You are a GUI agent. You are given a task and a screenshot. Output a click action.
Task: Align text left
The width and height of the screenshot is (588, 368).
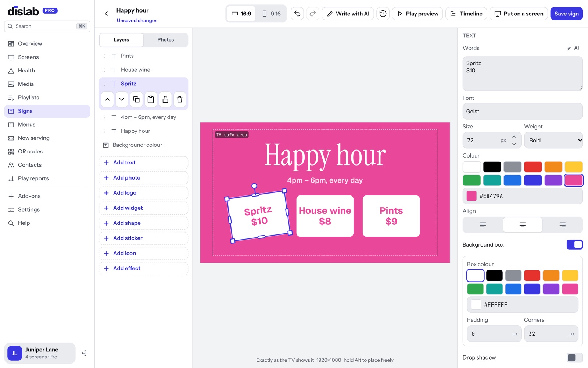(x=483, y=225)
